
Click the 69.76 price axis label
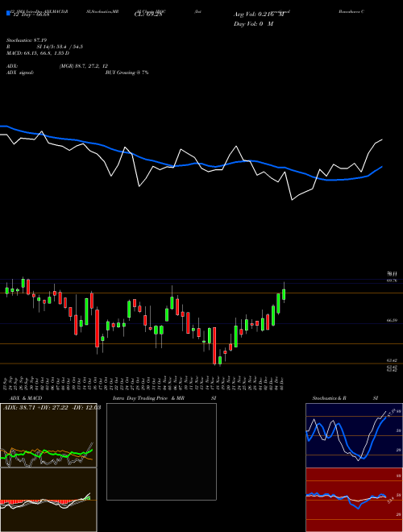click(x=392, y=281)
